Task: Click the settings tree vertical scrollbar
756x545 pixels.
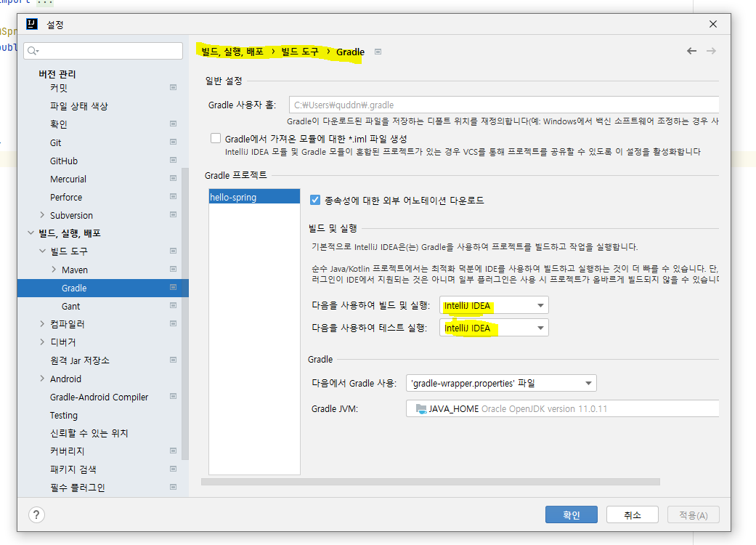Action: pyautogui.click(x=185, y=313)
